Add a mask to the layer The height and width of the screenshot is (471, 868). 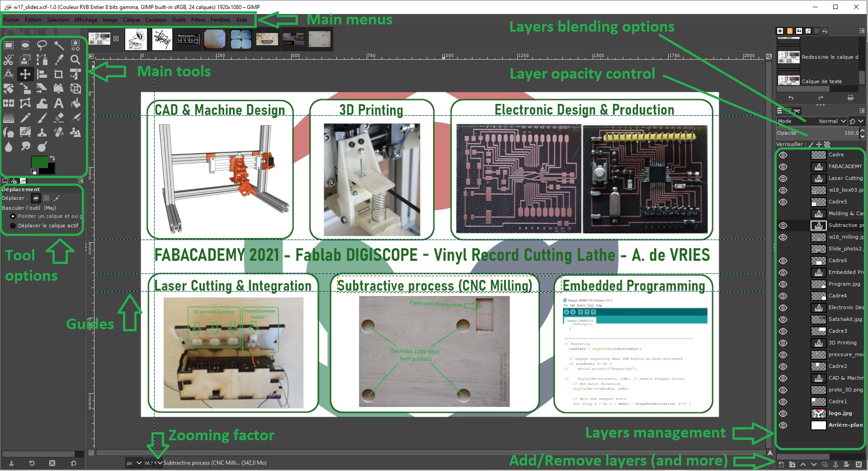click(x=846, y=464)
